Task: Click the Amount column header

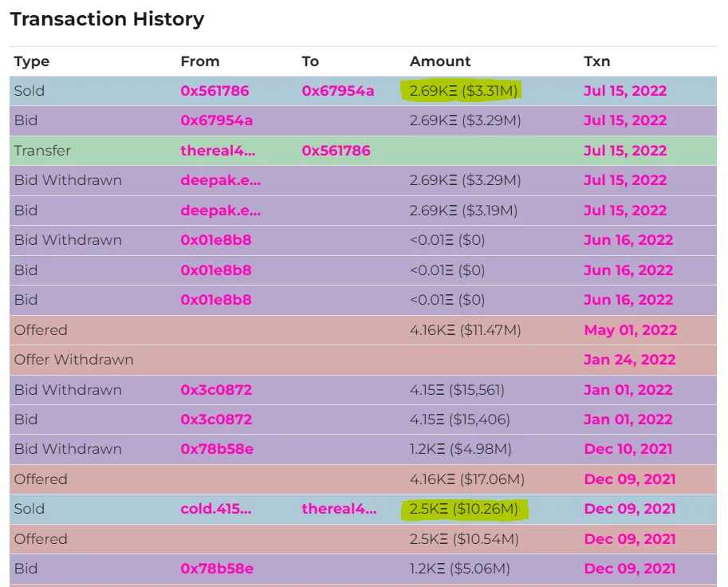Action: [x=440, y=61]
